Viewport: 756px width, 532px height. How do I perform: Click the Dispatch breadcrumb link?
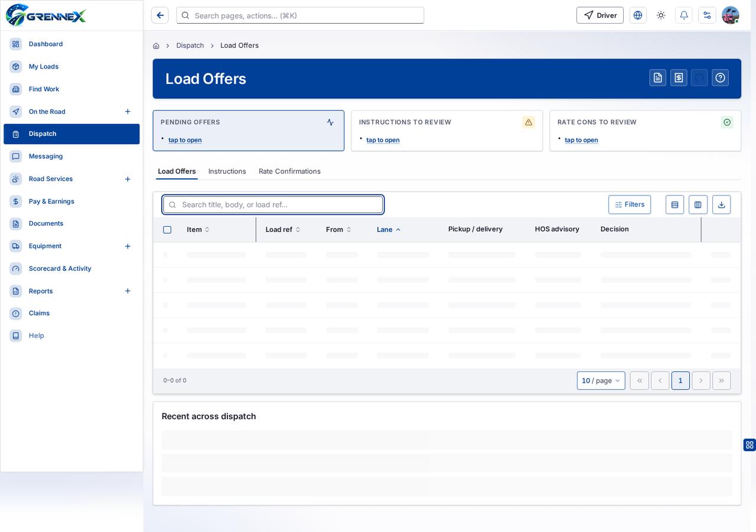pos(190,45)
